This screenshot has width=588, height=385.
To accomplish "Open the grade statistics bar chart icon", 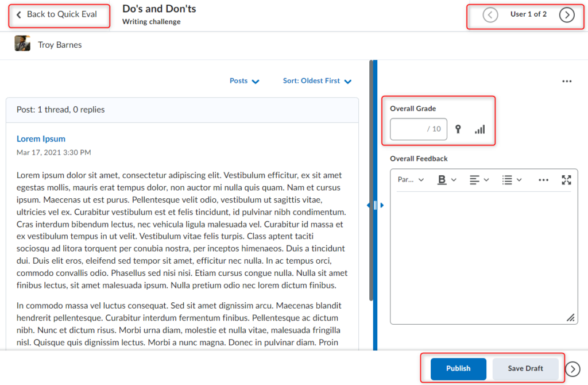I will pos(479,129).
